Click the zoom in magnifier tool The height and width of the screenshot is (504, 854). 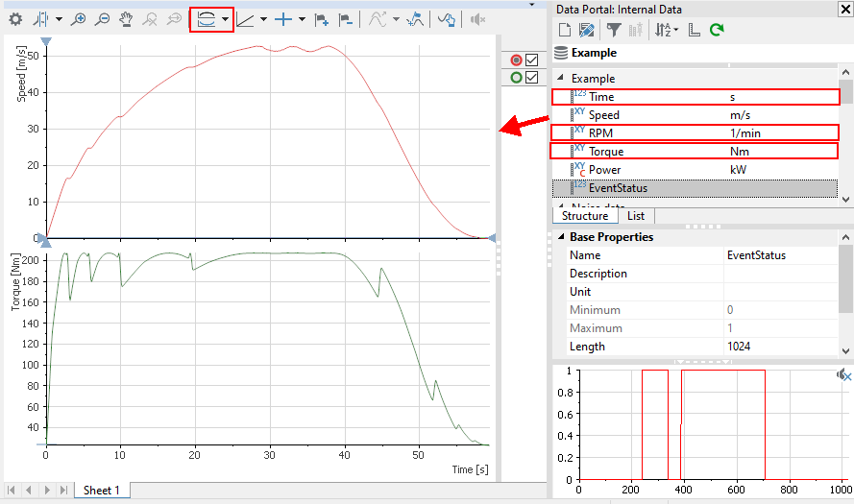(79, 19)
